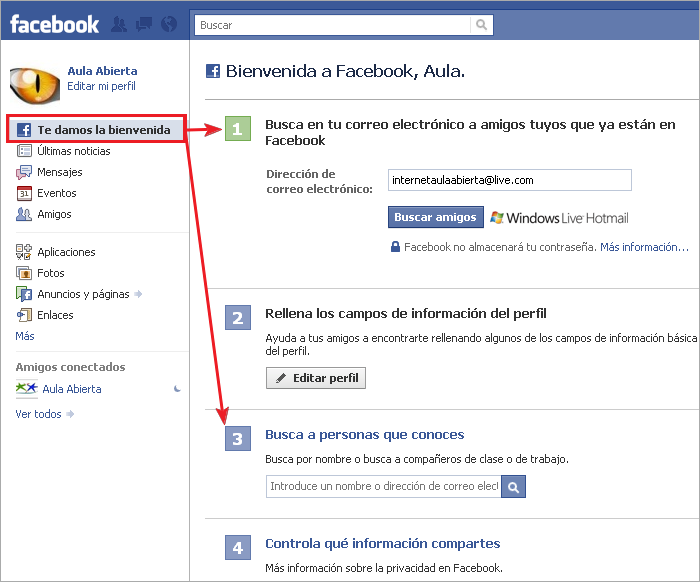Click Editar mi perfil link

point(101,86)
